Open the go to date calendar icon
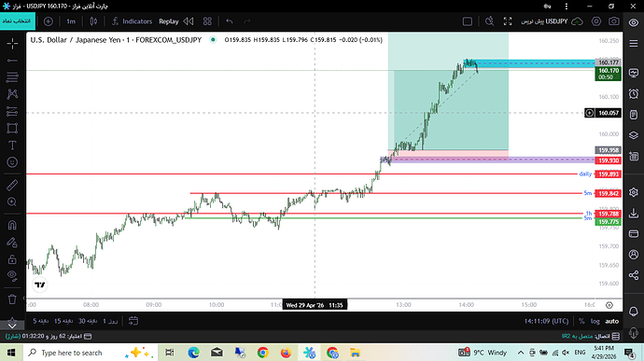This screenshot has width=644, height=361. click(133, 321)
